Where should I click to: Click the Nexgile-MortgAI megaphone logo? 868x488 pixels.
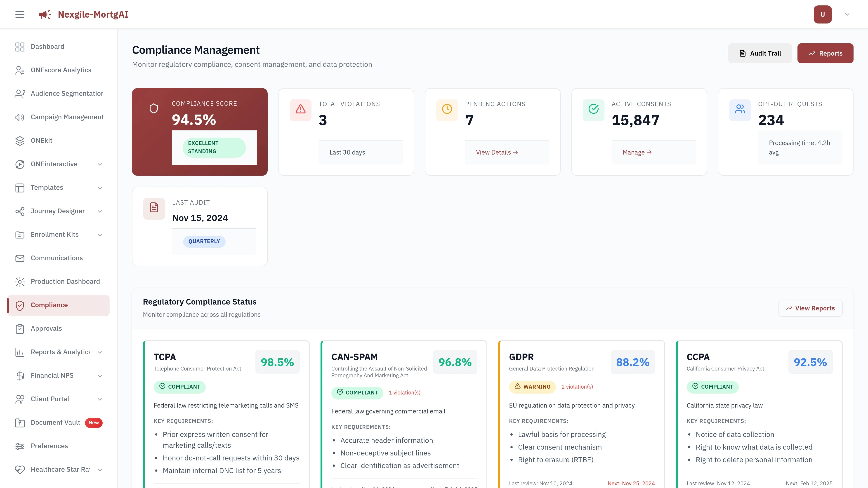coord(45,14)
